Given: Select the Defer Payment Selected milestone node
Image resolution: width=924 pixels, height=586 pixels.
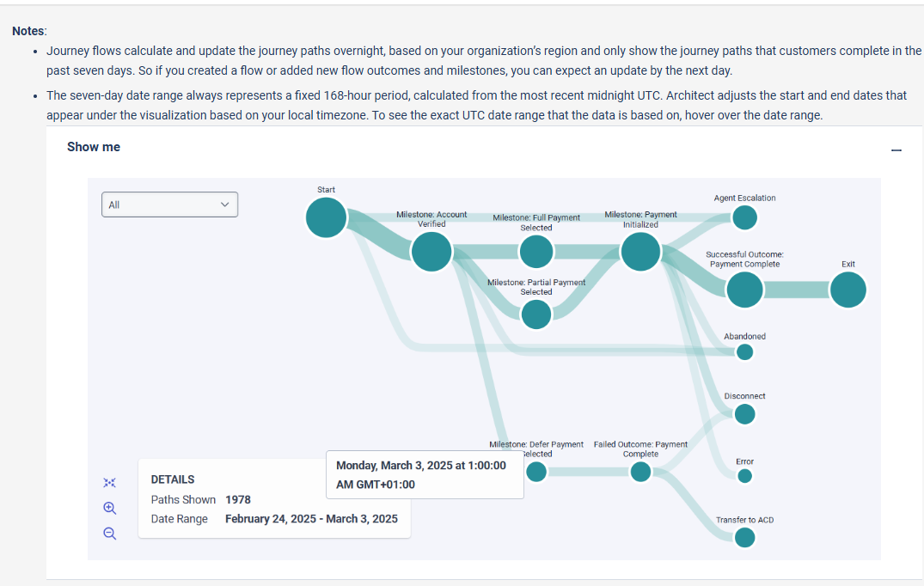Looking at the screenshot, I should point(536,472).
